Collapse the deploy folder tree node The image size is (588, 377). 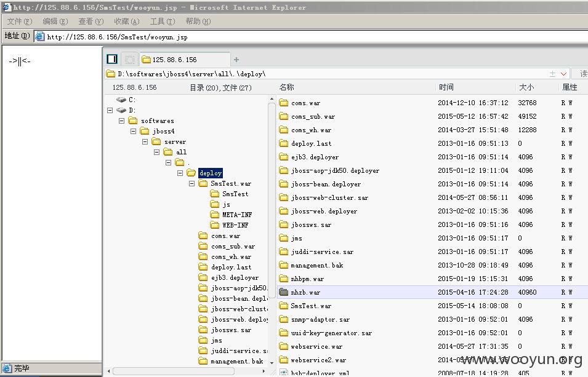(180, 173)
